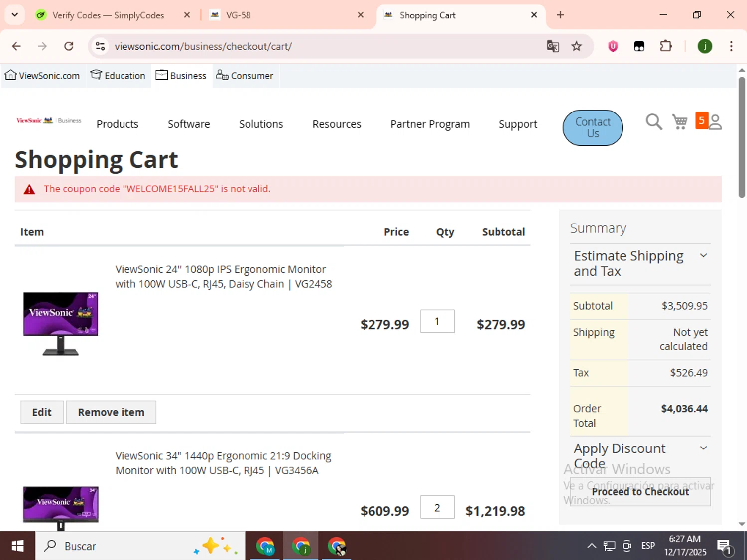Expand Estimate Shipping and Tax section
The height and width of the screenshot is (560, 747).
tap(640, 263)
